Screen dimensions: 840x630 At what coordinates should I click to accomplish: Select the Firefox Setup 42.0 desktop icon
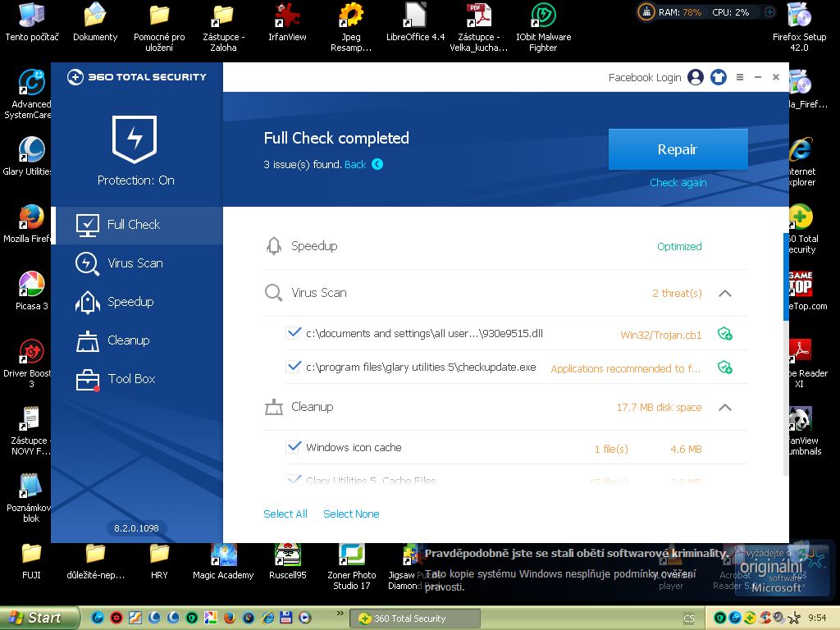[x=799, y=27]
